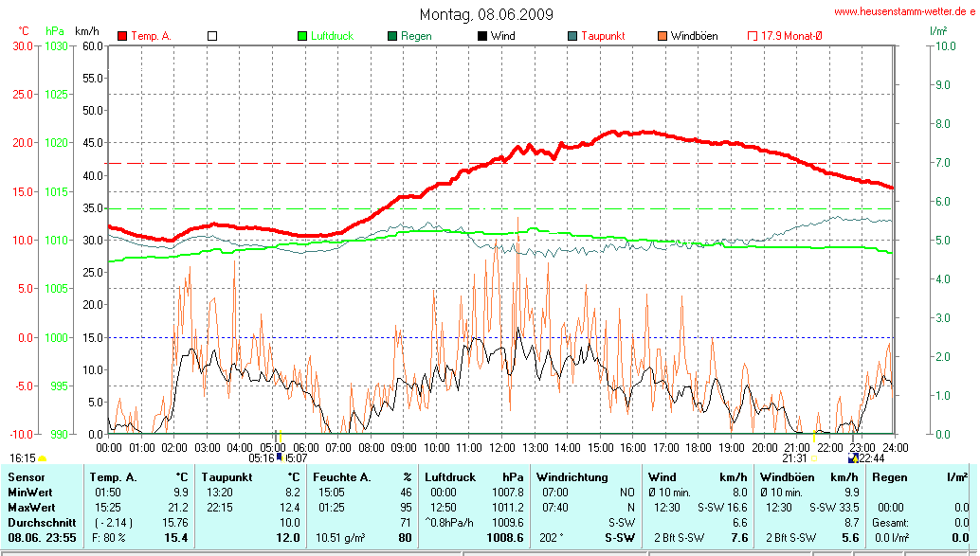Click the sunset marker beside 21:31
Screen dimensions: 980x556
pyautogui.click(x=813, y=458)
